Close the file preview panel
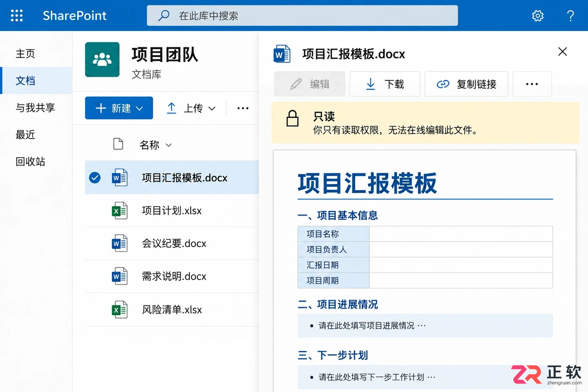Screen dimensions: 588x392 (x=562, y=52)
